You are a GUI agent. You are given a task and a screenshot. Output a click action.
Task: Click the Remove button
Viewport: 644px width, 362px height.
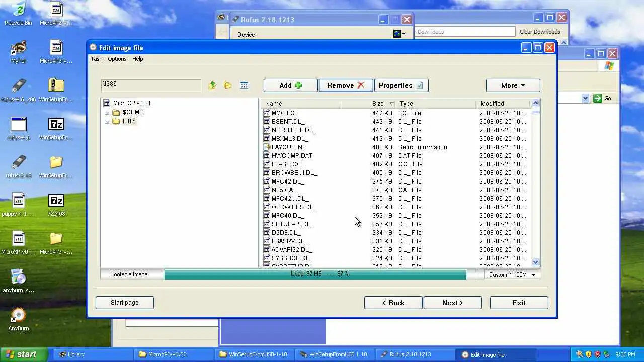pos(346,85)
